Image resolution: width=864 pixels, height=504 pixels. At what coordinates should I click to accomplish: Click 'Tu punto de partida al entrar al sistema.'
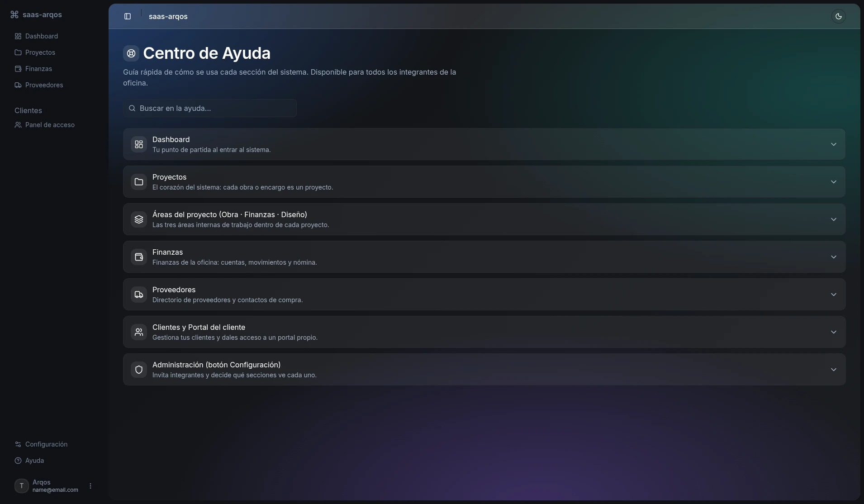tap(211, 150)
